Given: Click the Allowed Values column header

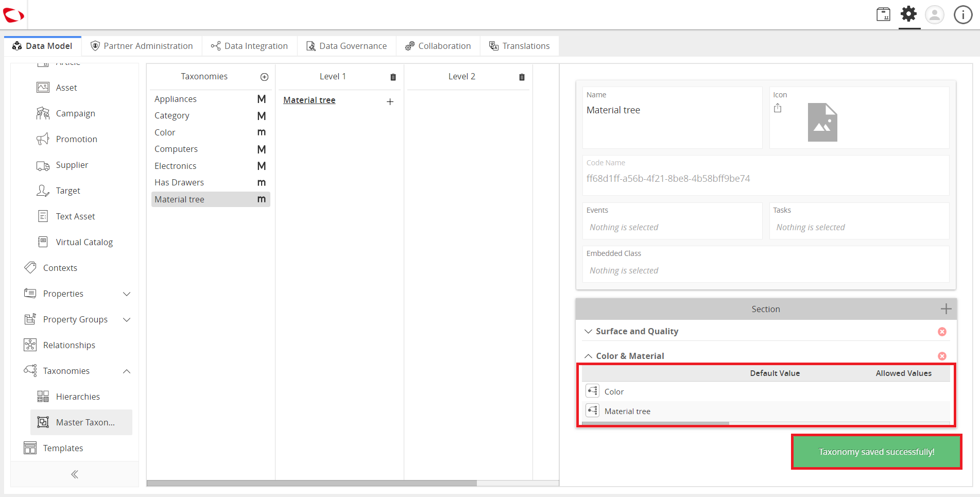Looking at the screenshot, I should tap(903, 373).
